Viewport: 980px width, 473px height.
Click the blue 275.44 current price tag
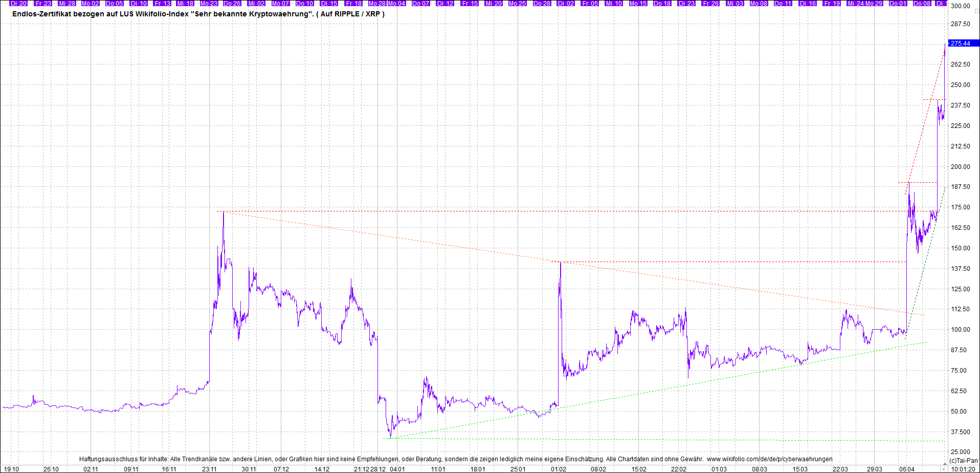click(961, 44)
